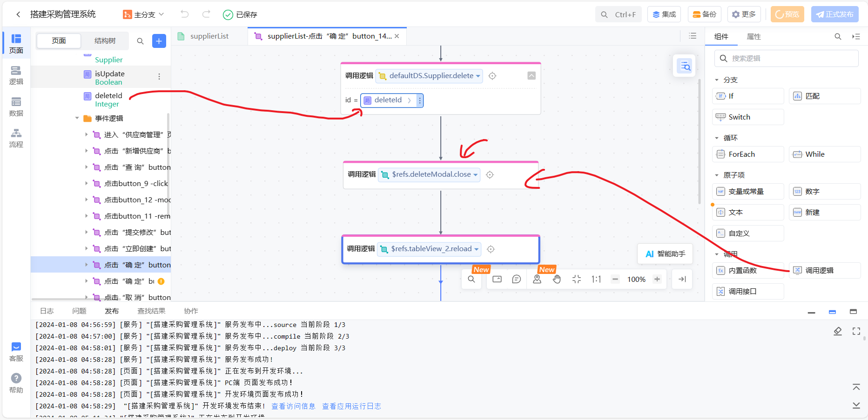
Task: Open the 客服 customer service icon
Action: [x=16, y=352]
